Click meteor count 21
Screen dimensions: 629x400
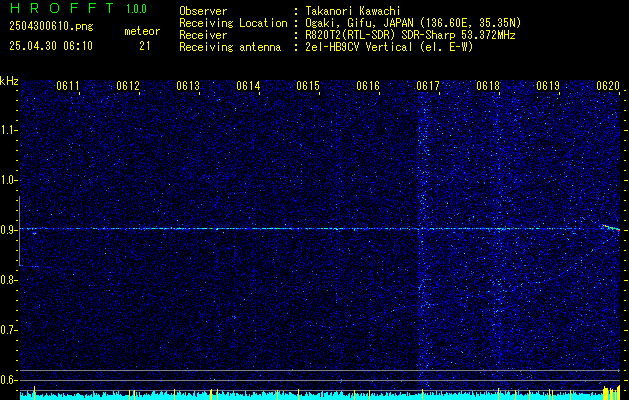click(145, 46)
